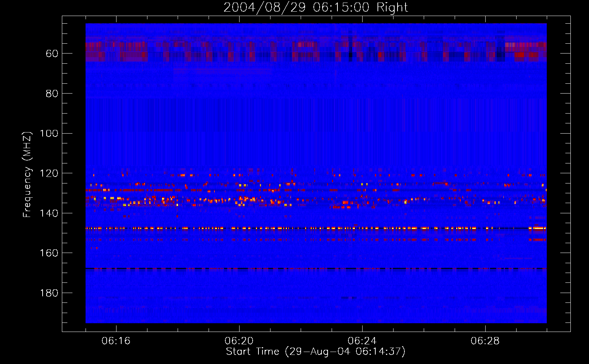Click the 'Frequency (MHZ)' axis label
This screenshot has height=364, width=589.
pos(27,174)
